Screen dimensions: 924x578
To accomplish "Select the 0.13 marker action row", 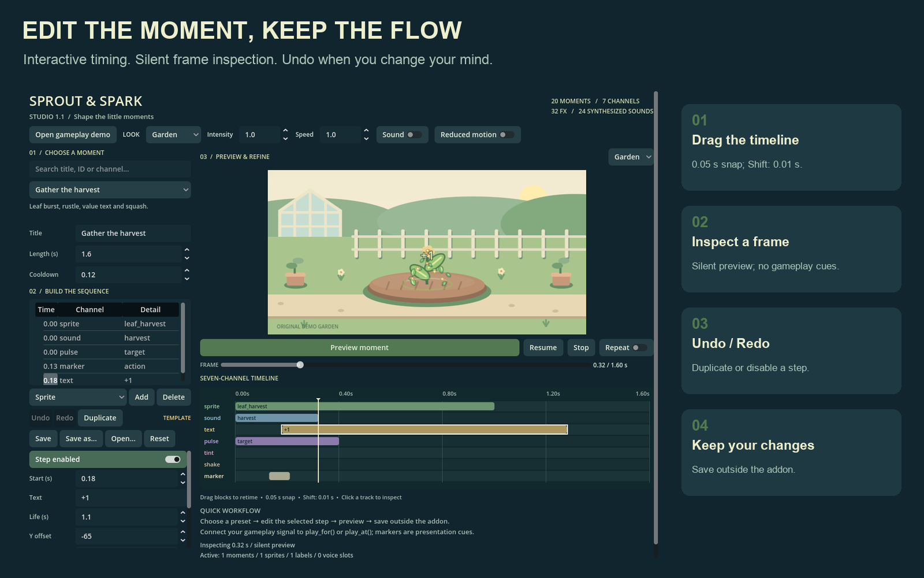I will coord(107,366).
